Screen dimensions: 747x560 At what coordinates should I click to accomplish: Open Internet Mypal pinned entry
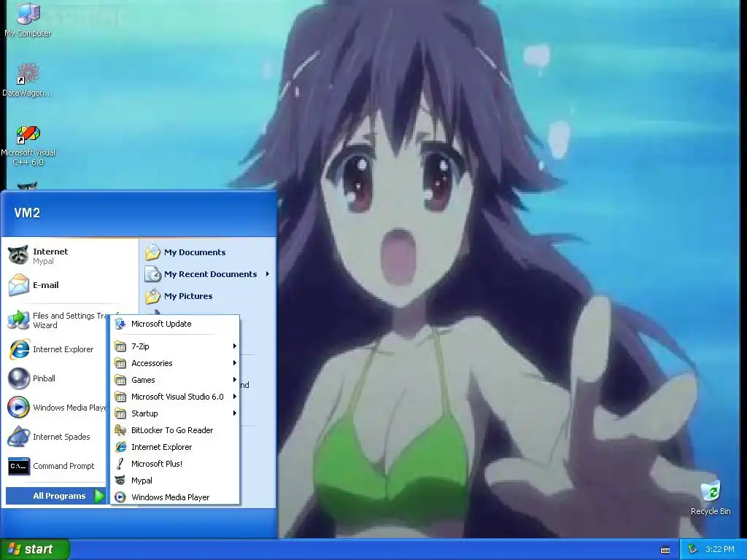tap(70, 256)
